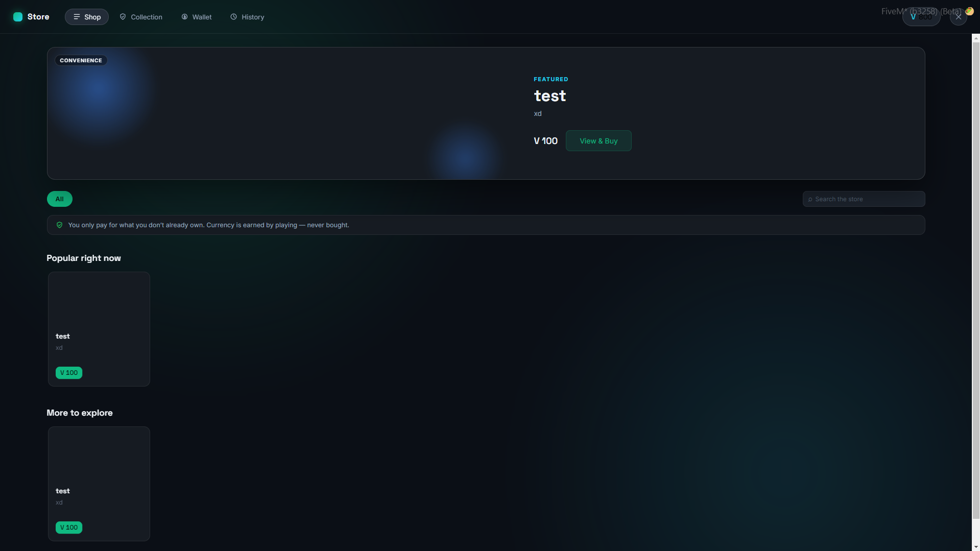The image size is (980, 551).
Task: Click the green shield info icon
Action: click(60, 225)
